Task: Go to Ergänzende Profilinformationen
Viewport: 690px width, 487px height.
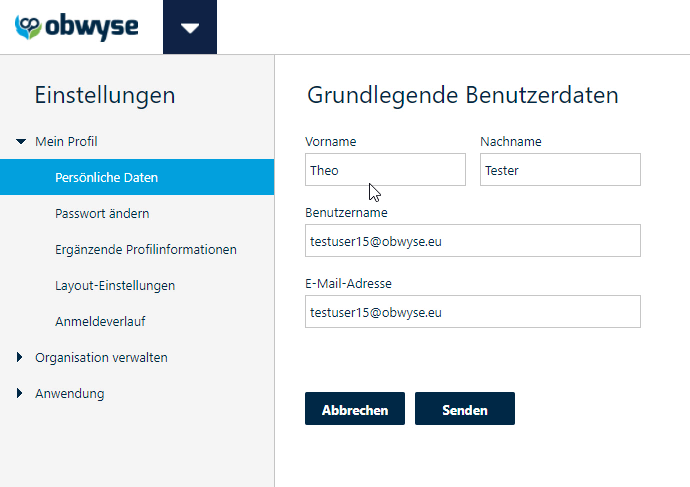Action: pyautogui.click(x=146, y=249)
